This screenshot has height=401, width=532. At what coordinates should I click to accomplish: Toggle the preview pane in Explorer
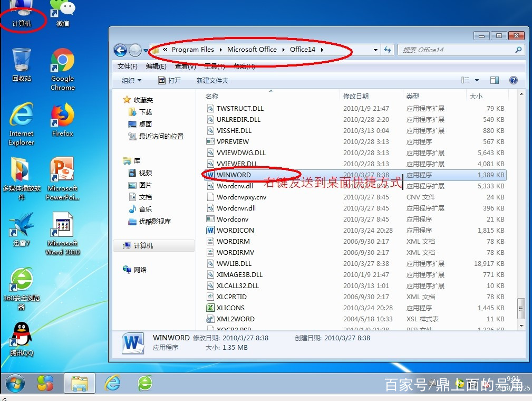point(495,80)
